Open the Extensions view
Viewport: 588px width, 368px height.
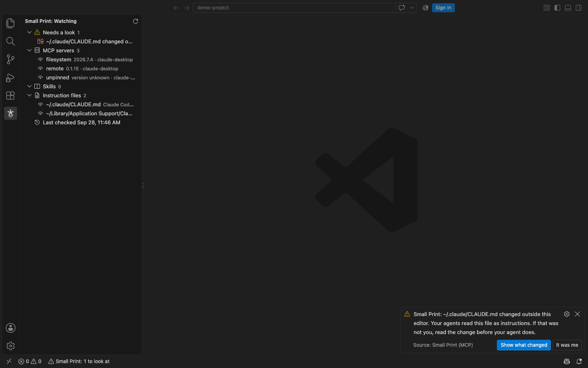tap(11, 95)
